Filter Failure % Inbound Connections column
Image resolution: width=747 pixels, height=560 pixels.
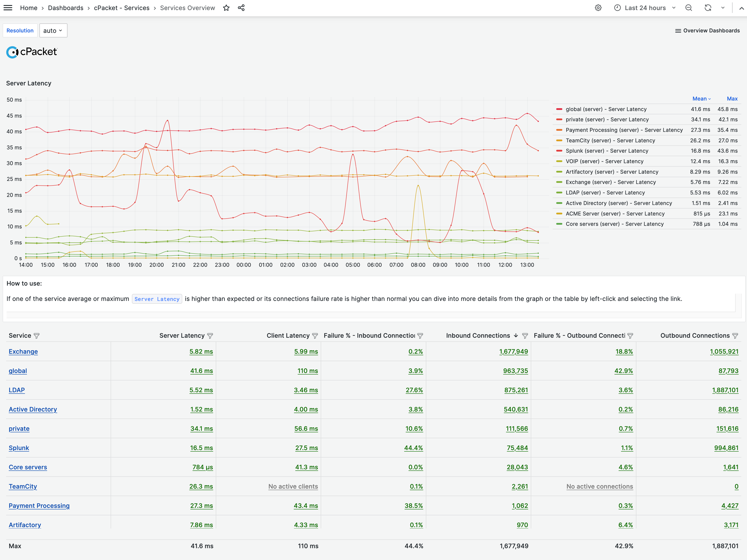(420, 336)
